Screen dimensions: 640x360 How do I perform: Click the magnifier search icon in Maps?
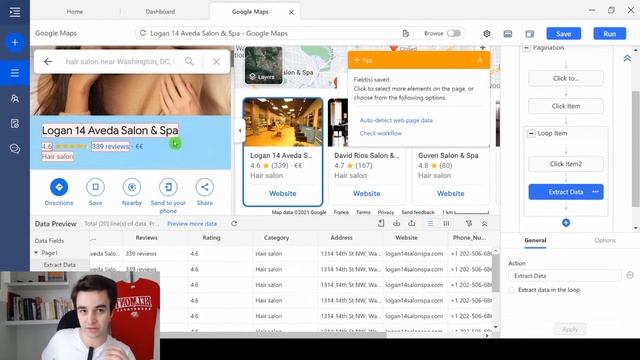pos(189,62)
